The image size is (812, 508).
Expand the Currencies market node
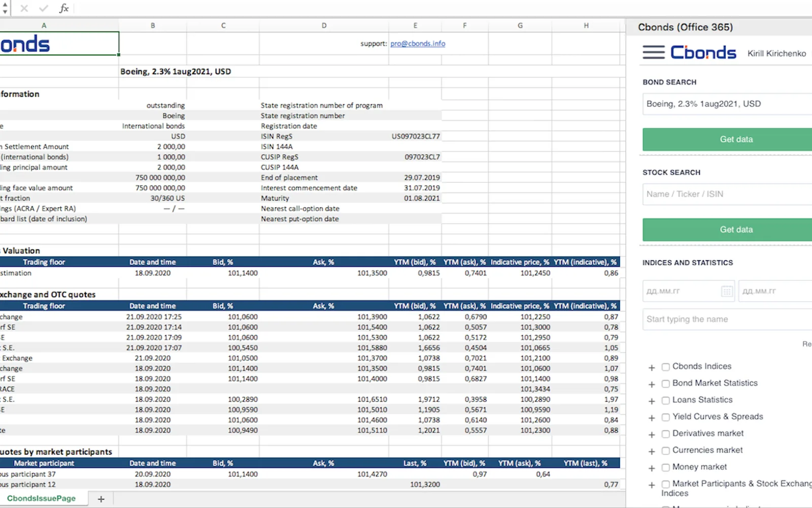click(x=652, y=451)
